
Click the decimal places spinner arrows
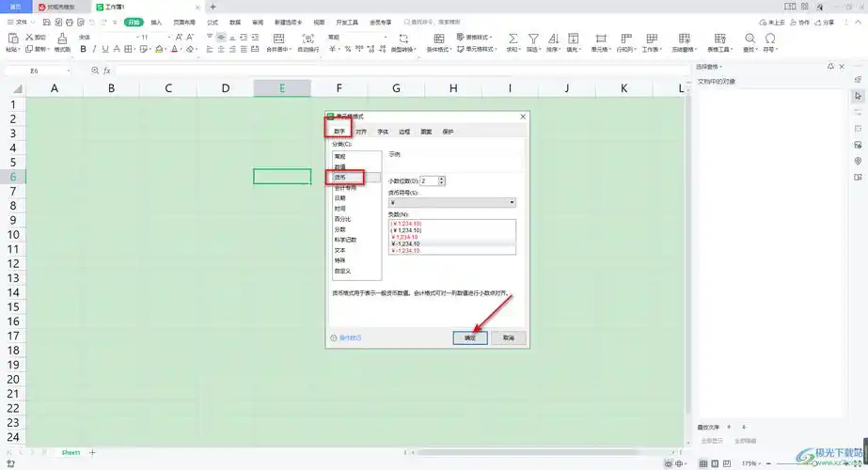tap(442, 181)
